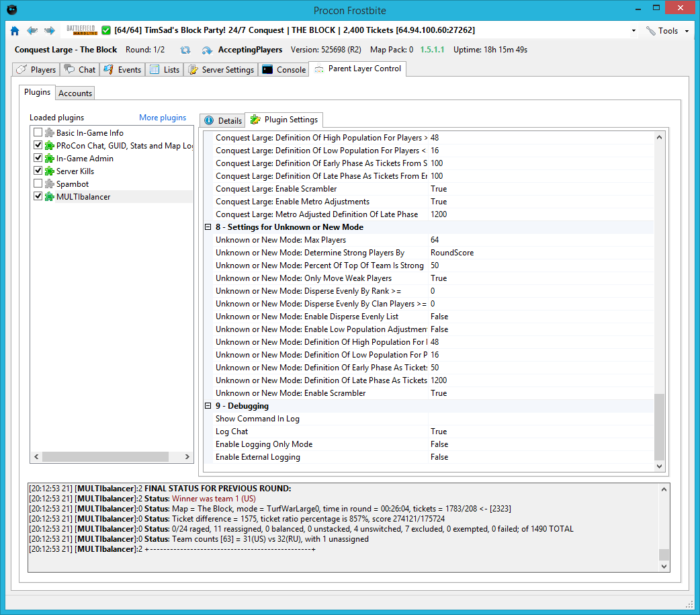The image size is (700, 615).
Task: Click the More plugins link
Action: tap(163, 118)
